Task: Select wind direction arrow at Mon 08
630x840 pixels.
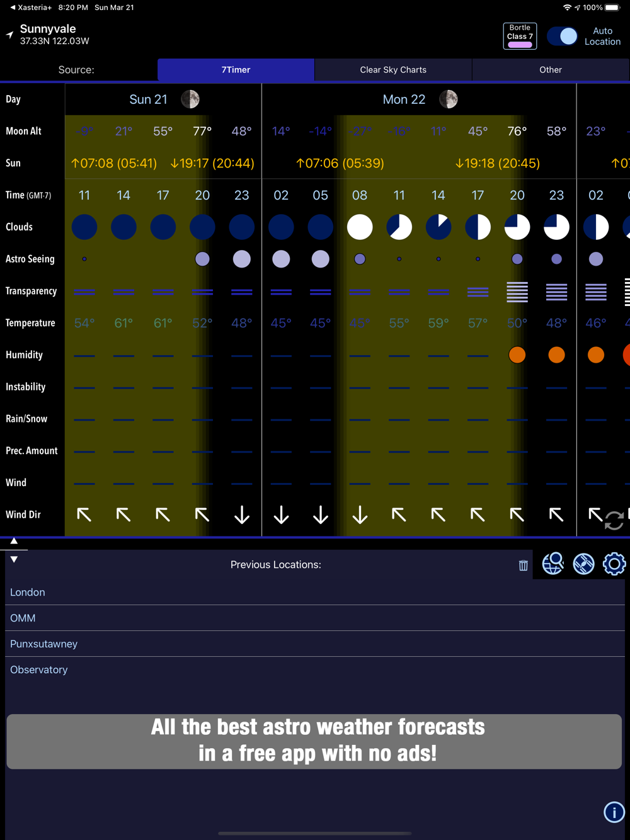Action: [x=360, y=515]
